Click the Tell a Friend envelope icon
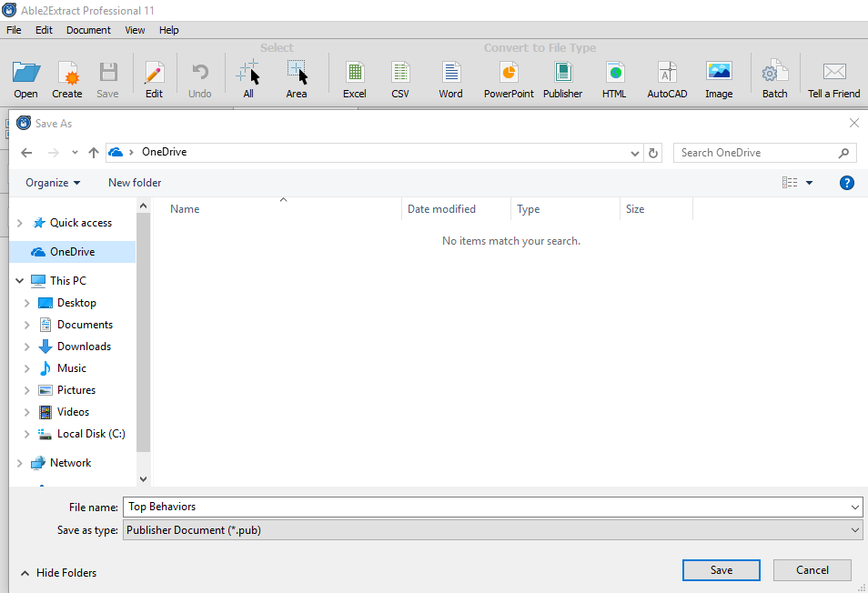The width and height of the screenshot is (868, 593). click(x=834, y=72)
